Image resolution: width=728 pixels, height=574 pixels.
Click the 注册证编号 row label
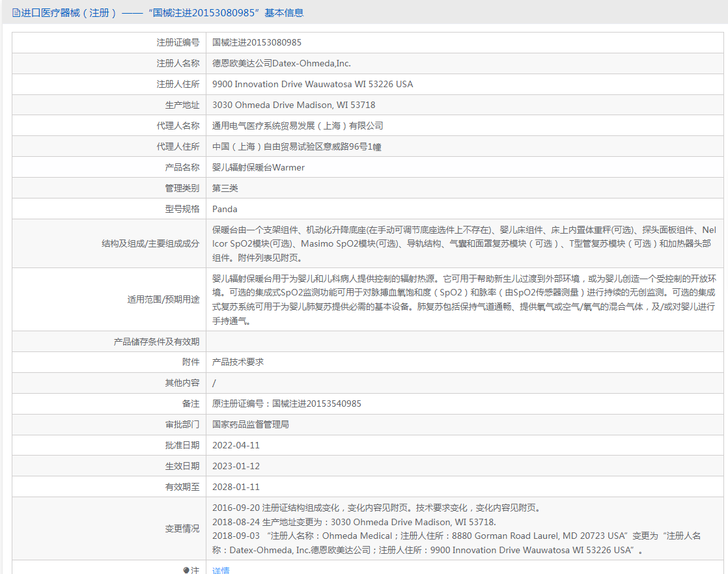178,43
